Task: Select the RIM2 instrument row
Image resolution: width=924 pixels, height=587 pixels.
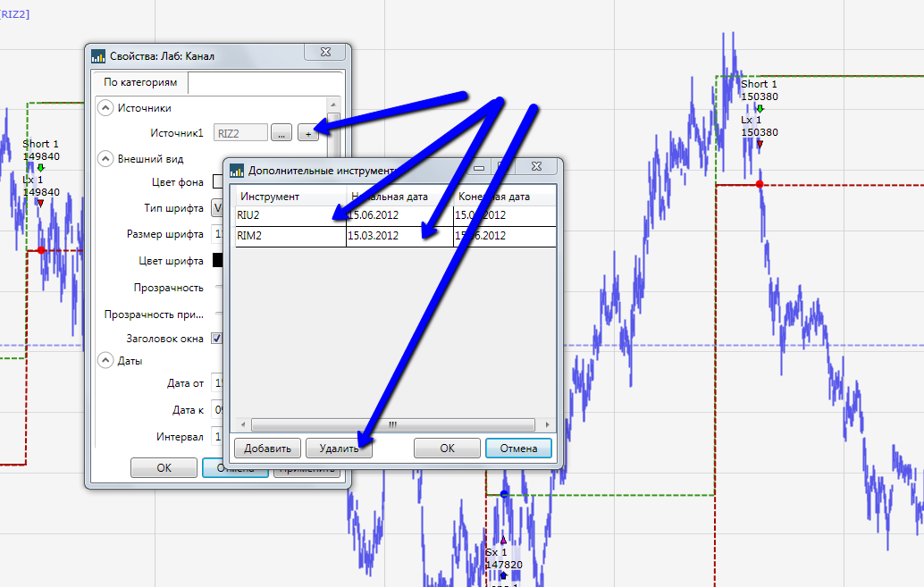Action: point(395,237)
